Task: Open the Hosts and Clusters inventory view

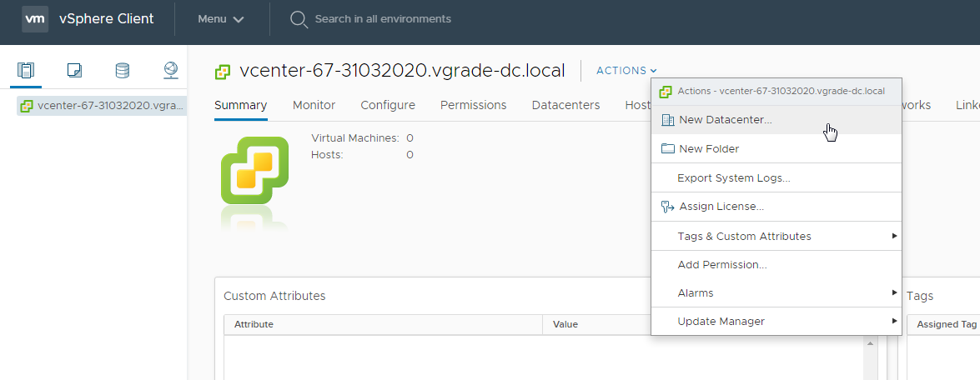Action: point(26,71)
